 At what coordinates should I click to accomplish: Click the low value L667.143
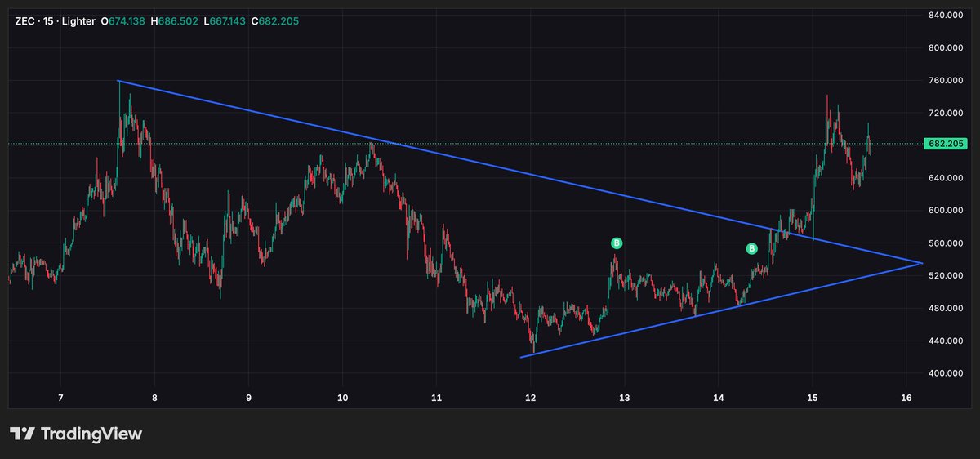(224, 20)
